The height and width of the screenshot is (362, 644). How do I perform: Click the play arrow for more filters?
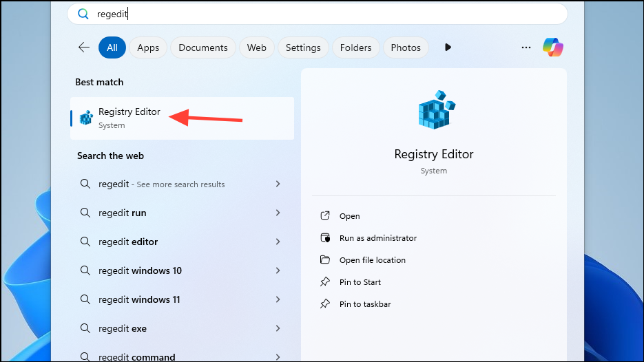click(448, 47)
